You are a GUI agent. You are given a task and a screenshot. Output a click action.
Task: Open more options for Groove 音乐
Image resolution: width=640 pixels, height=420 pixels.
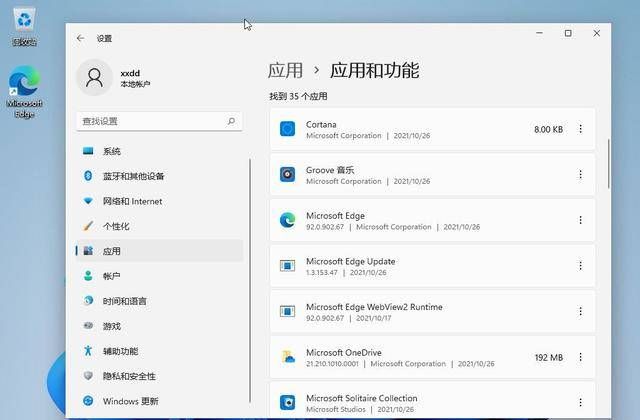(580, 175)
